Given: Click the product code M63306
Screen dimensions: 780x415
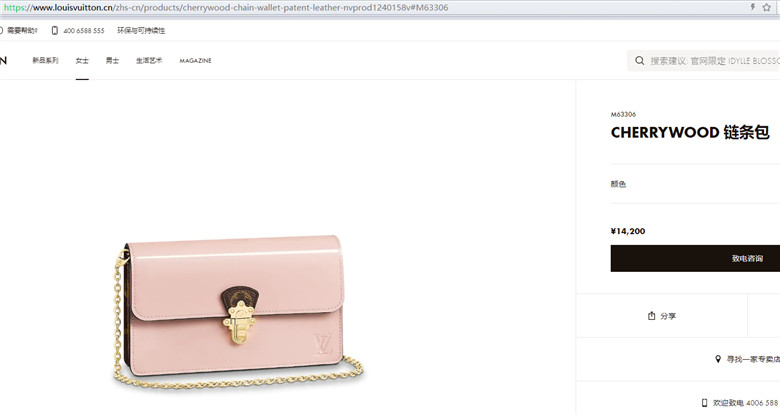Looking at the screenshot, I should [x=623, y=114].
